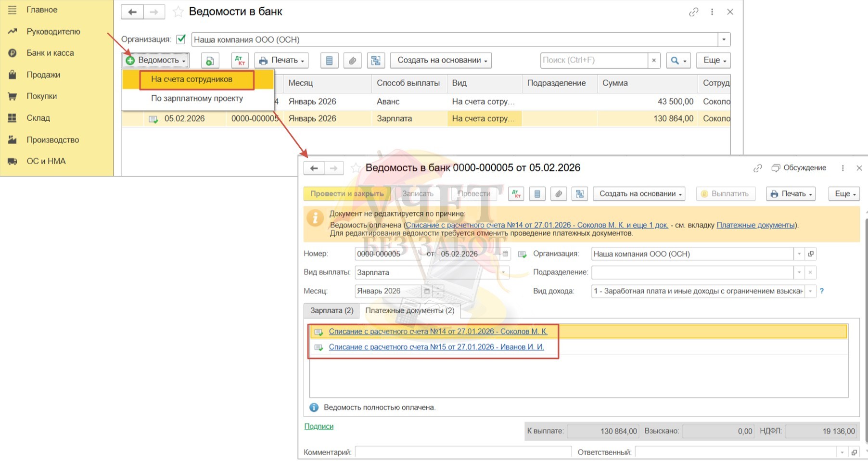Open the main menu hamburger icon next to Главное

tap(13, 10)
